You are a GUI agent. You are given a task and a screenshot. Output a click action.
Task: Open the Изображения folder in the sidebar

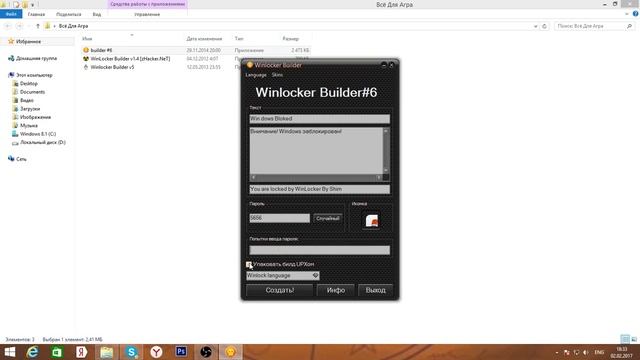click(x=35, y=117)
